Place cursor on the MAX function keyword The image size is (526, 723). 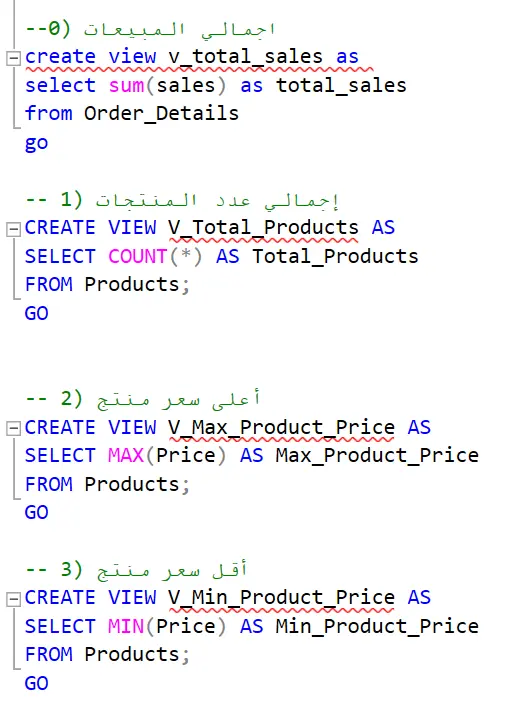click(x=126, y=456)
